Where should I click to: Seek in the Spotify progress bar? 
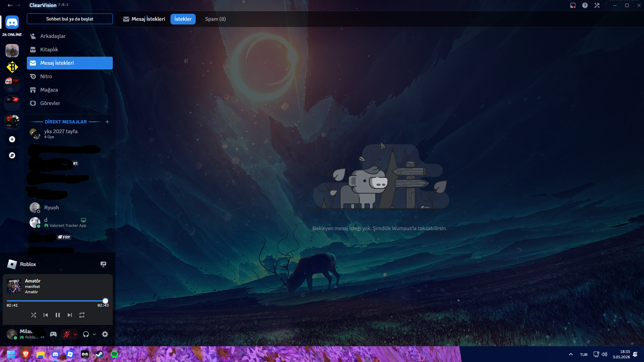tap(58, 301)
